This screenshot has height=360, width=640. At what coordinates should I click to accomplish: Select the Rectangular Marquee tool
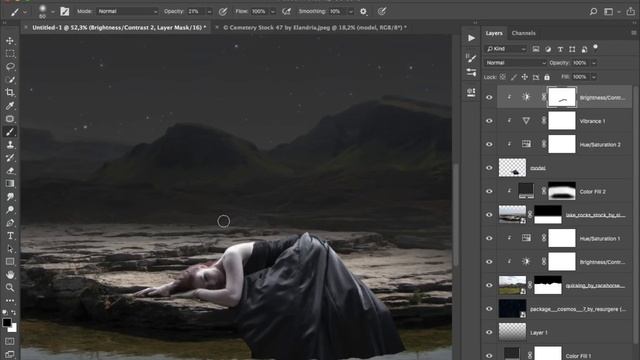pos(10,53)
